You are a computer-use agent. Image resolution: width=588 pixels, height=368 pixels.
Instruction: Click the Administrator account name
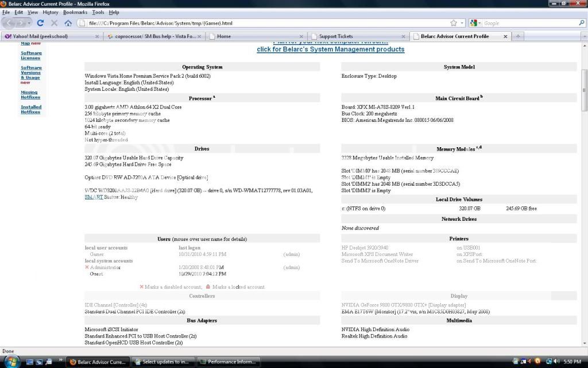pyautogui.click(x=106, y=267)
